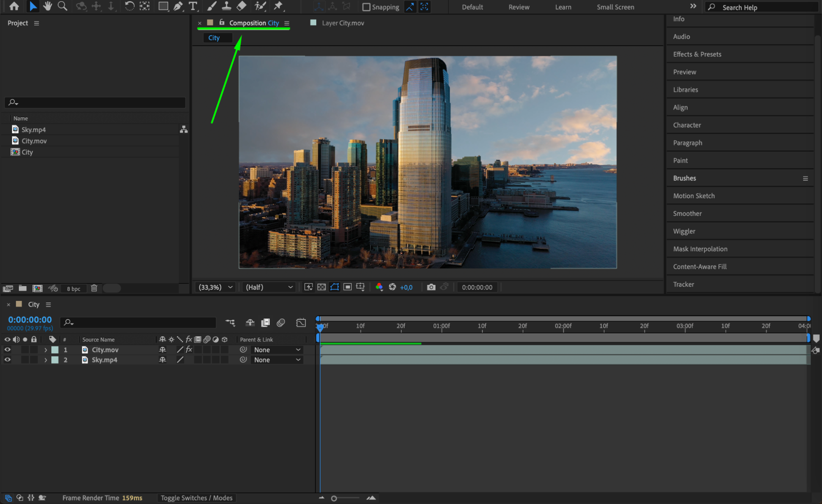Hide the City.mov layer
Image resolution: width=822 pixels, height=504 pixels.
[x=7, y=350]
